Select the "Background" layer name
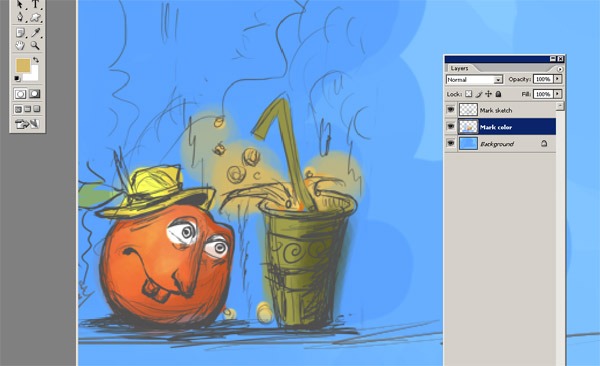 pyautogui.click(x=497, y=144)
